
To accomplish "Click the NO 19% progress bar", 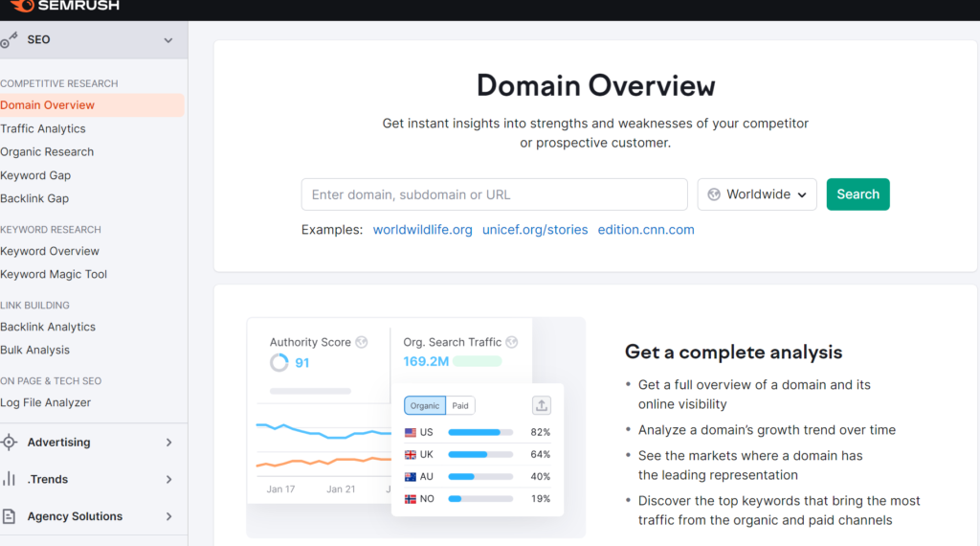I will [x=480, y=499].
